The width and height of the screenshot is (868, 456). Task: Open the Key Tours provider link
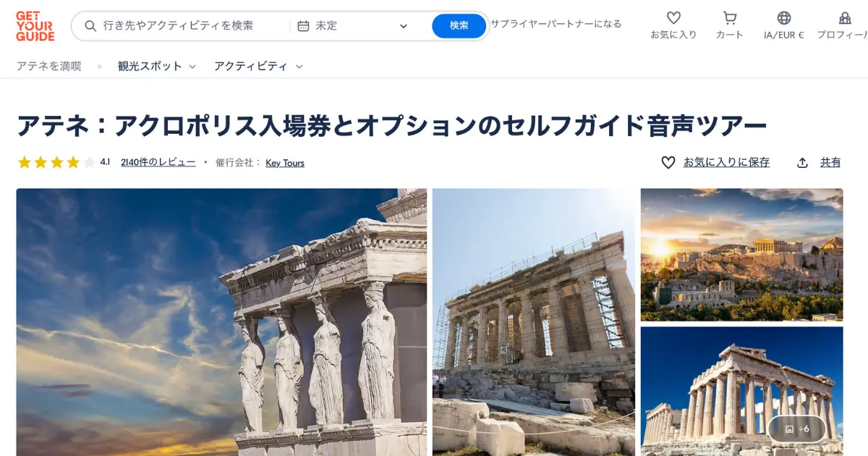point(285,163)
